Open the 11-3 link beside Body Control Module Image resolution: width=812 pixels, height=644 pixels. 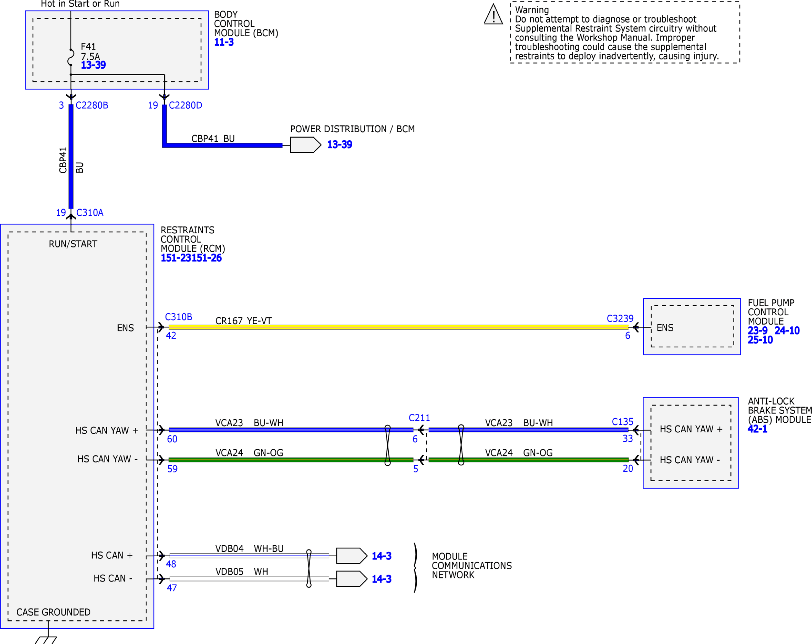224,42
